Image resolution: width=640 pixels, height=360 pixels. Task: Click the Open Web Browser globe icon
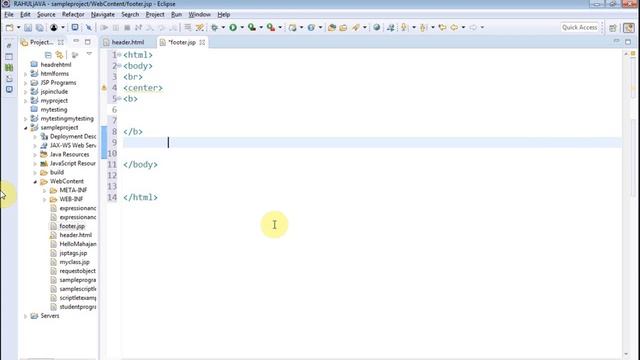(376, 27)
